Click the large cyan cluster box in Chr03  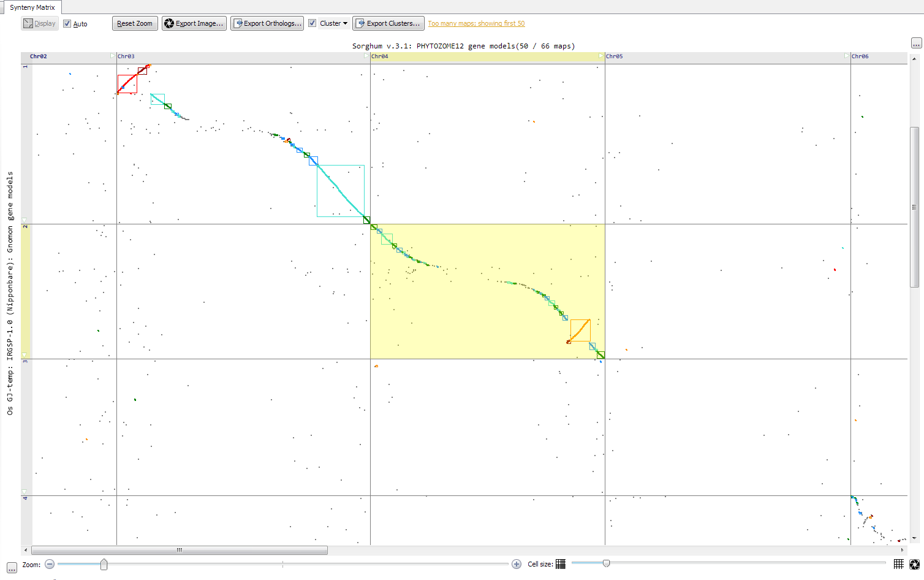(341, 191)
